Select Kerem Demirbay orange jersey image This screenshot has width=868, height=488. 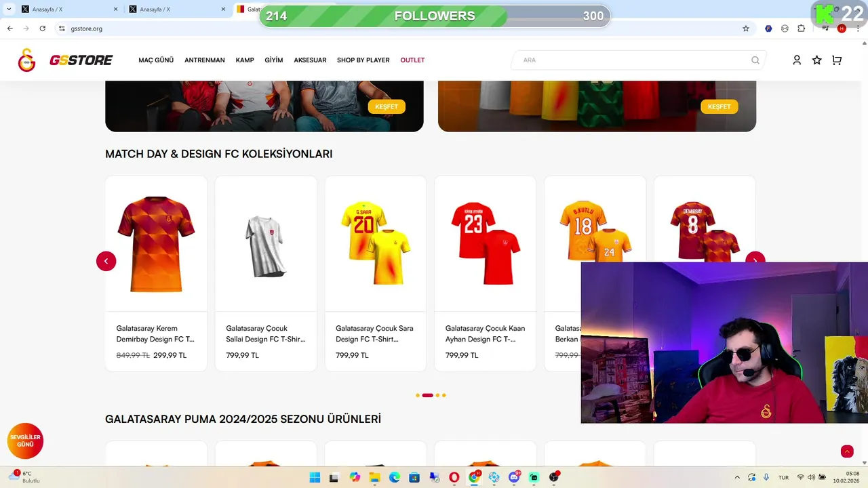click(x=156, y=244)
